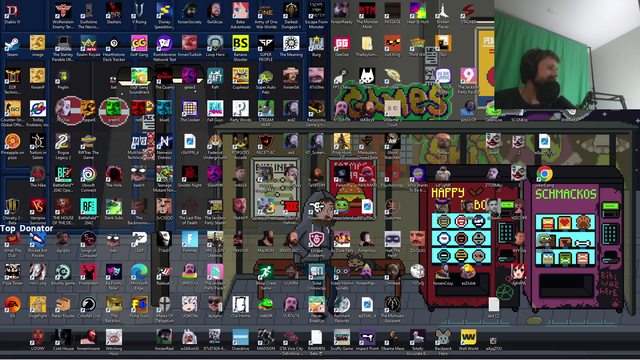Open the V Rising game icon

point(139,13)
